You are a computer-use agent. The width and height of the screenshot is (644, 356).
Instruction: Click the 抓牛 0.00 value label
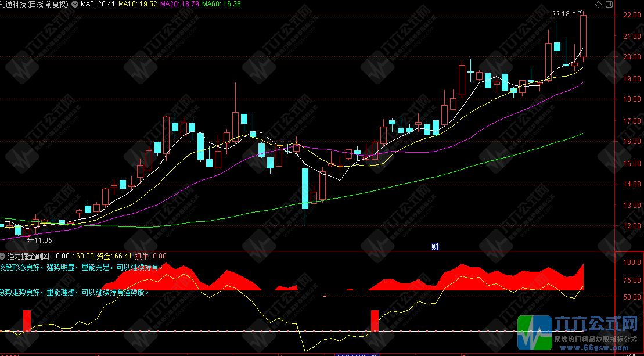click(150, 256)
